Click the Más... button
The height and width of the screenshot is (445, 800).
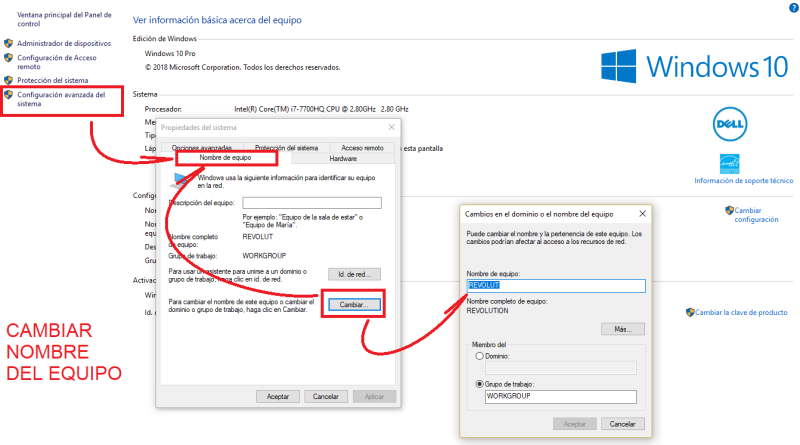pyautogui.click(x=622, y=329)
